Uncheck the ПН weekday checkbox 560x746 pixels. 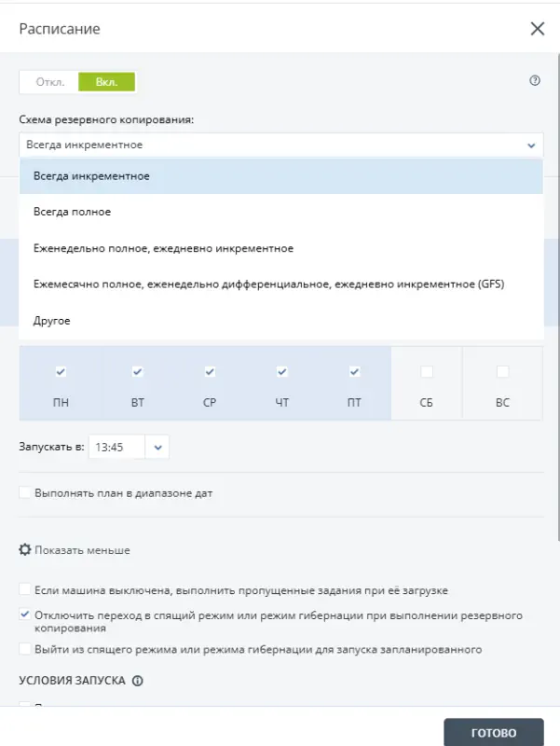point(61,369)
